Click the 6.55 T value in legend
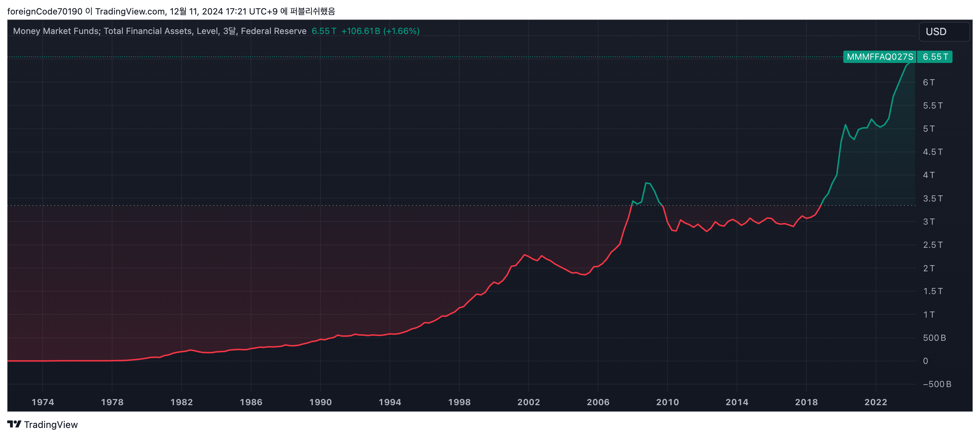The width and height of the screenshot is (980, 437). 324,31
